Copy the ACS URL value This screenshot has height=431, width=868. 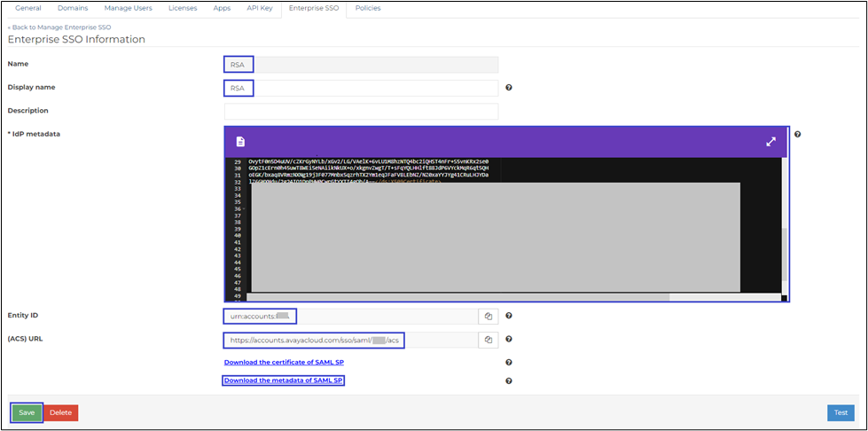click(489, 340)
